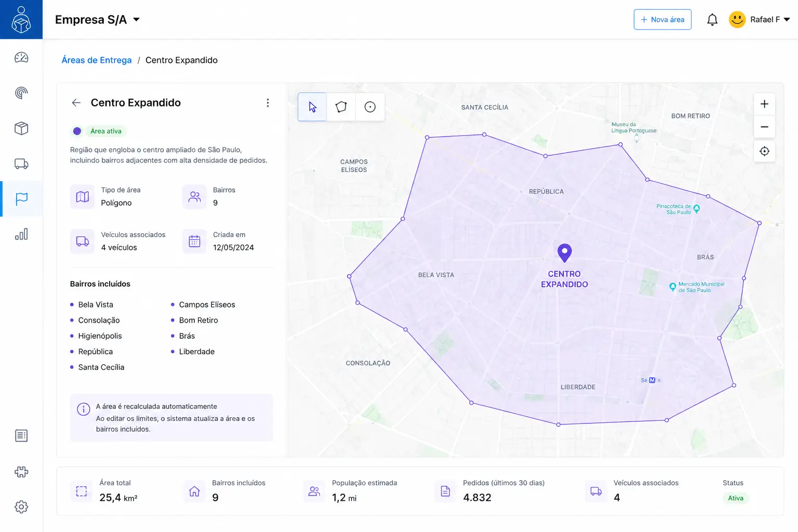Viewport: 798px width, 532px height.
Task: Select the circle drawing map tool
Action: (x=370, y=107)
